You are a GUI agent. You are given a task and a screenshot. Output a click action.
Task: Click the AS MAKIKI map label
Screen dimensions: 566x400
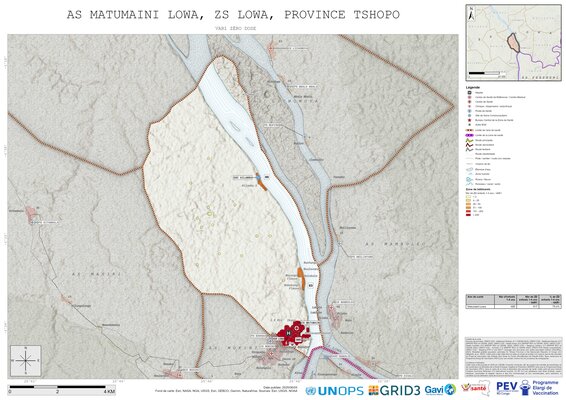pyautogui.click(x=96, y=274)
